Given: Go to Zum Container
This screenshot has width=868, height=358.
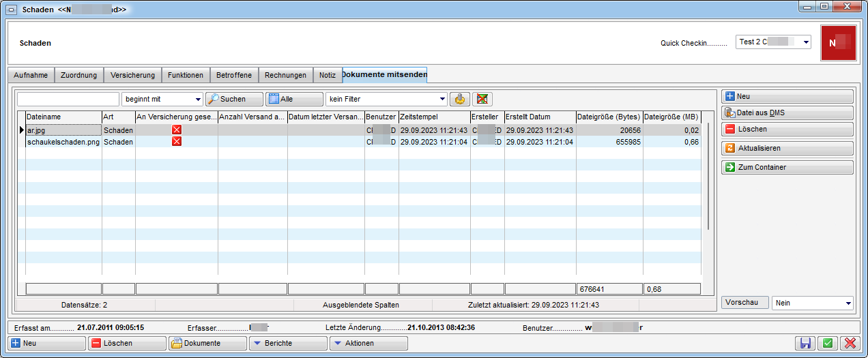Looking at the screenshot, I should 787,167.
